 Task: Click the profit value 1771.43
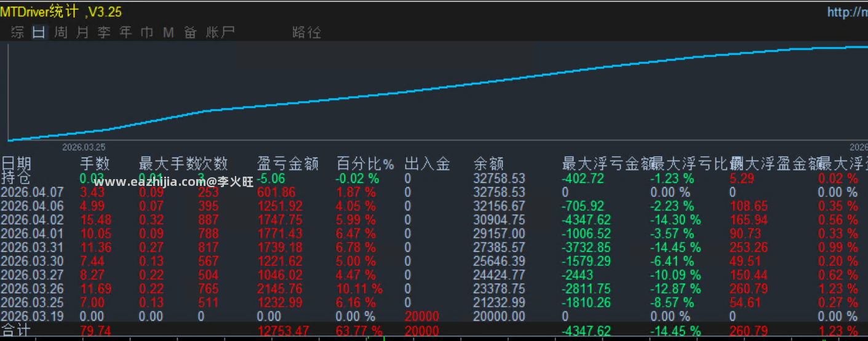pyautogui.click(x=280, y=233)
